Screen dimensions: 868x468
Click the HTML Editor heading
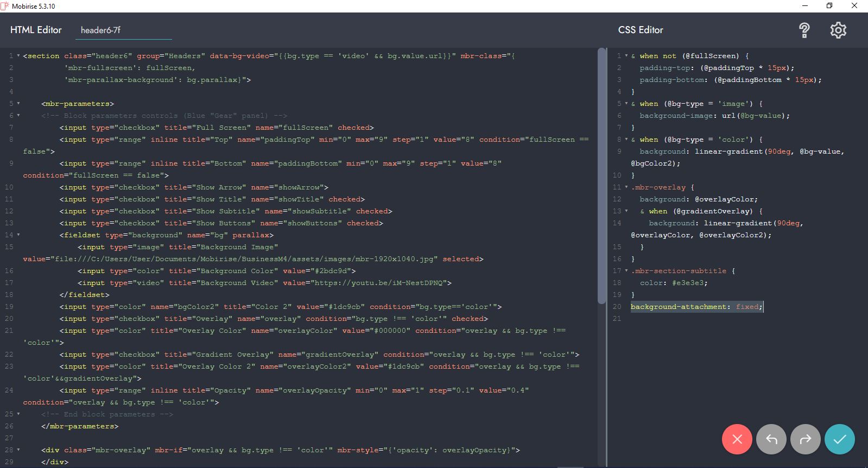click(x=36, y=30)
